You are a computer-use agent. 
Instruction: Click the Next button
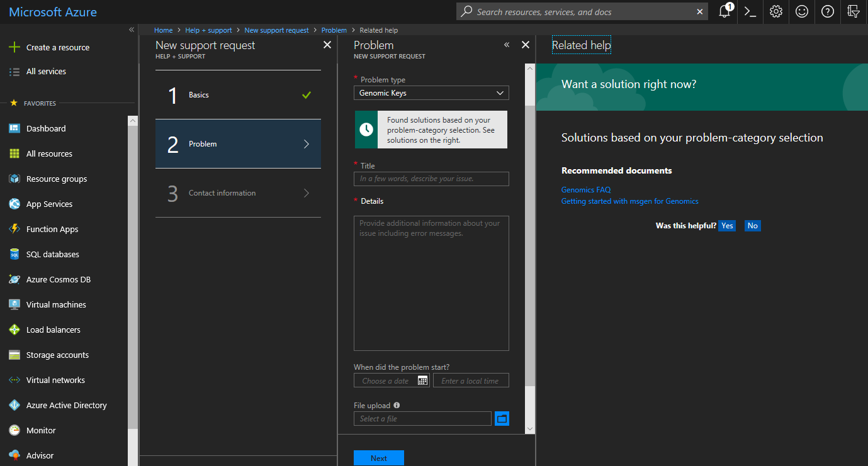point(378,458)
